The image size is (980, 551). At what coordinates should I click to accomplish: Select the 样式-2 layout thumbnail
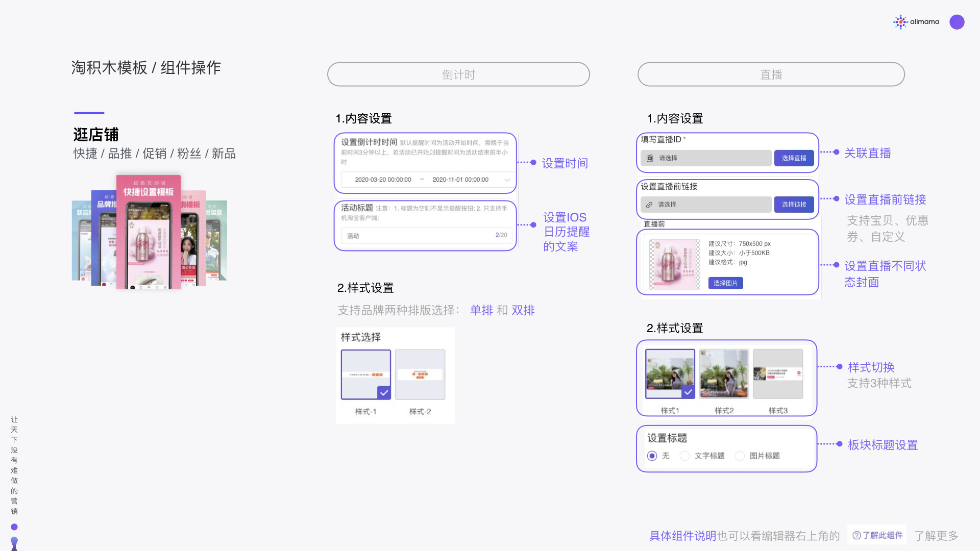pos(420,374)
